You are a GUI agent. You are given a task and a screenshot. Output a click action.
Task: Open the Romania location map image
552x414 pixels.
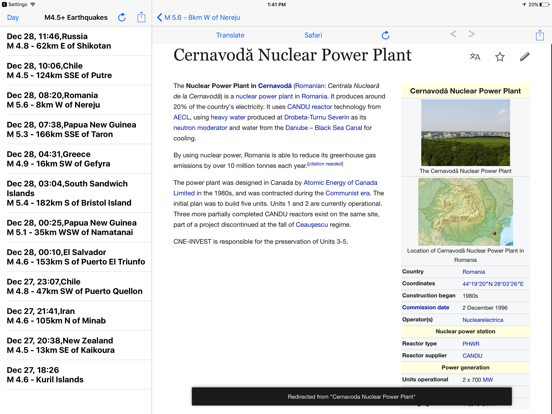tap(465, 212)
